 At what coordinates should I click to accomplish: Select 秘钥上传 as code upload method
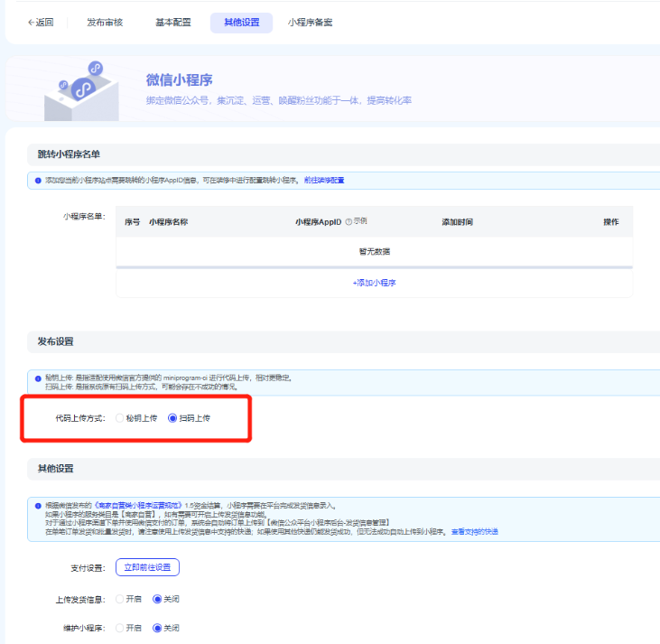(x=120, y=418)
